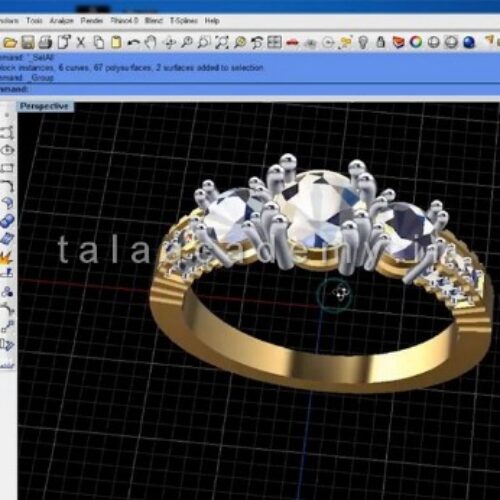Select the Surface tool in sidebar
Viewport: 500px width, 500px height.
click(7, 203)
